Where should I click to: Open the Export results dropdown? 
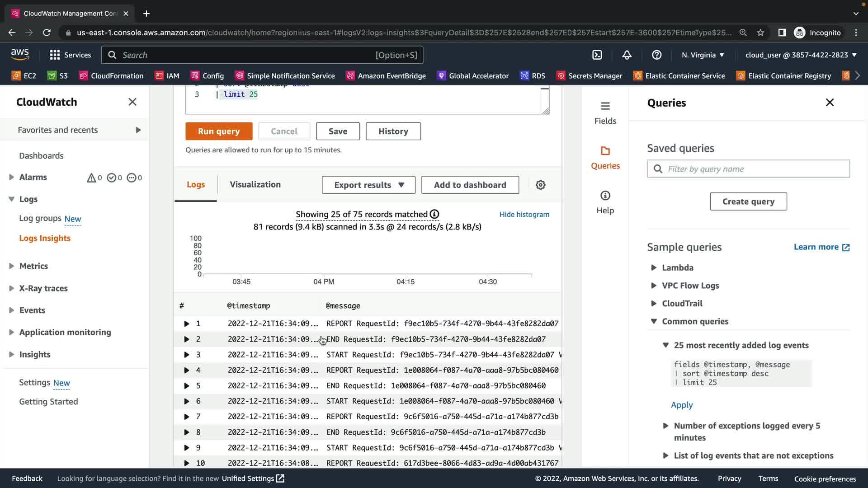[368, 185]
